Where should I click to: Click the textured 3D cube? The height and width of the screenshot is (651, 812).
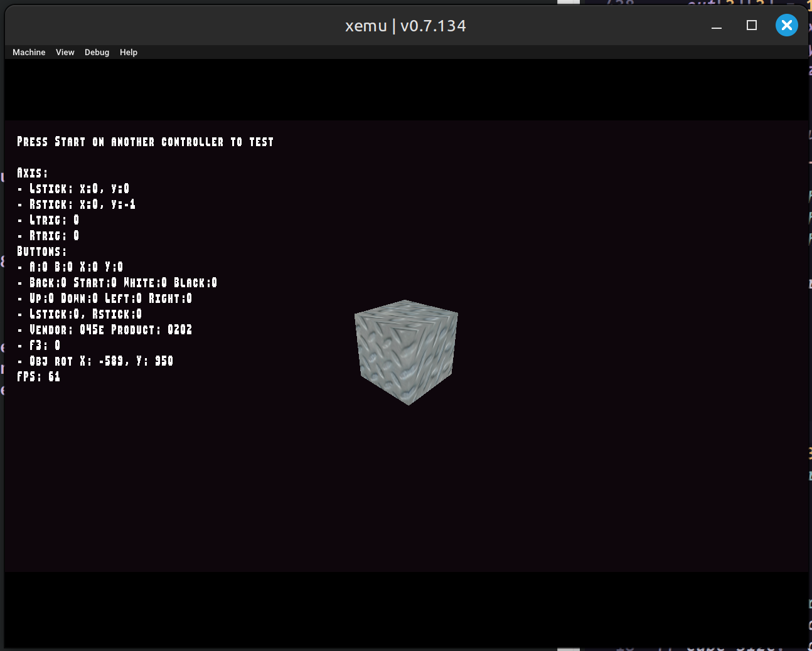pos(407,351)
